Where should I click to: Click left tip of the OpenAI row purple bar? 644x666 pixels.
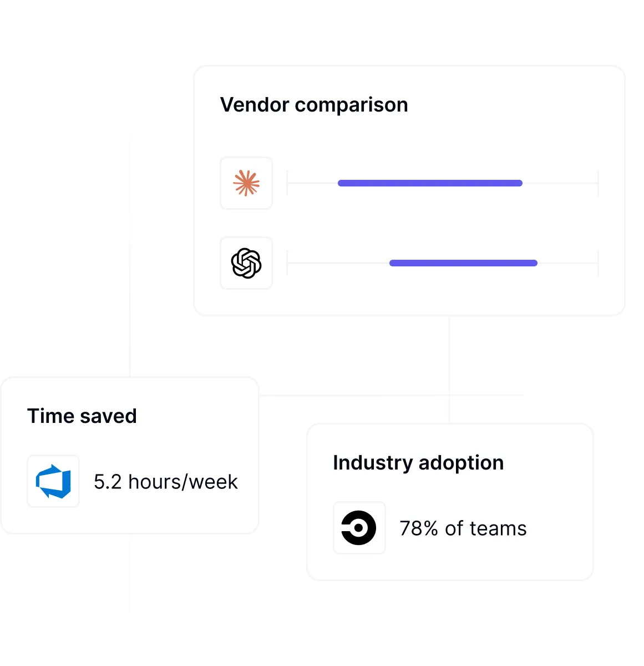[x=392, y=263]
